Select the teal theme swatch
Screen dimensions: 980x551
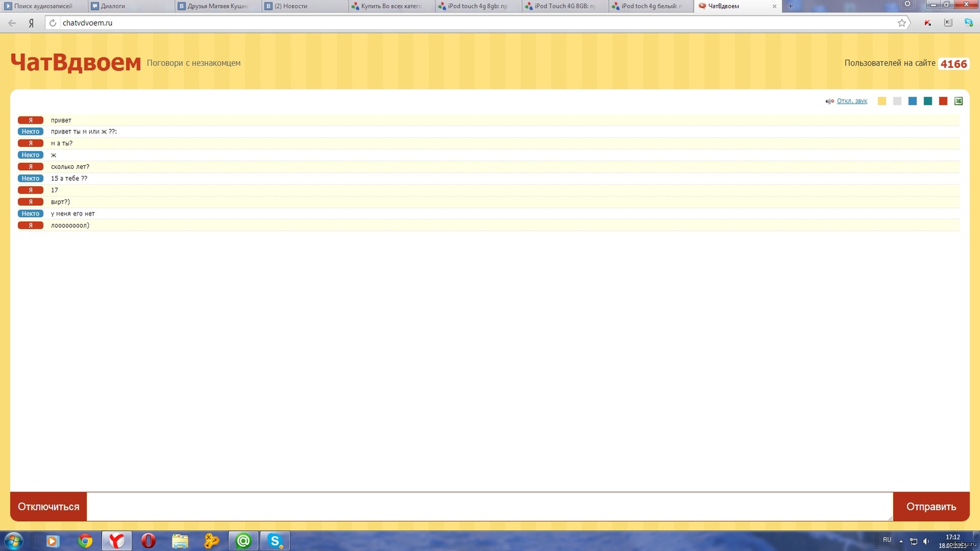click(x=928, y=101)
